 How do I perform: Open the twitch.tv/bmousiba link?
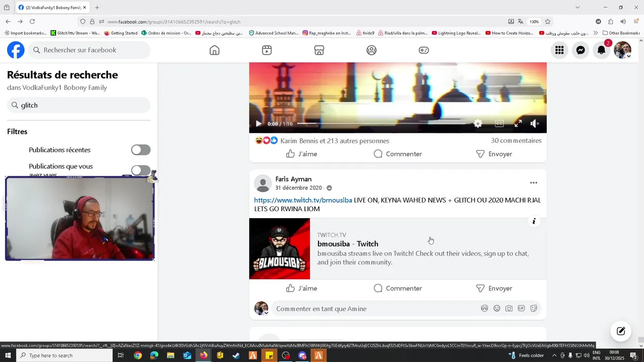(x=303, y=200)
